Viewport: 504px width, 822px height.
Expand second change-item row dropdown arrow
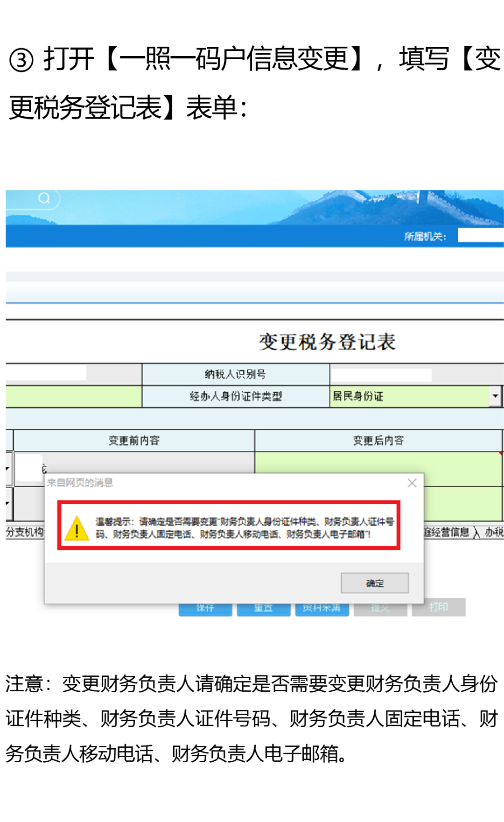click(8, 503)
